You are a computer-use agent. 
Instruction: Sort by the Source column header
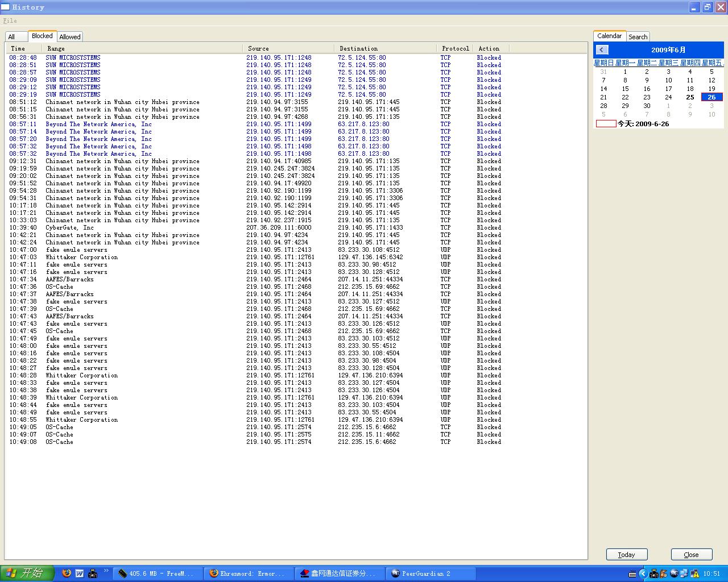(289, 48)
